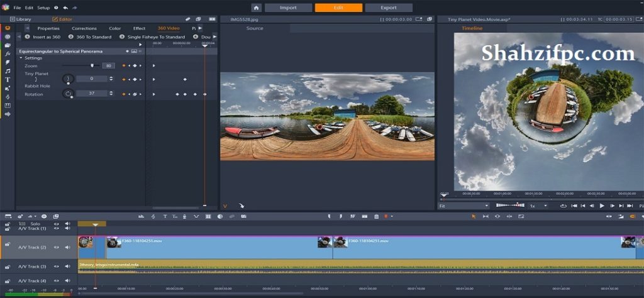
Task: Toggle visibility eye of A/V Track (1)
Action: coord(57,228)
